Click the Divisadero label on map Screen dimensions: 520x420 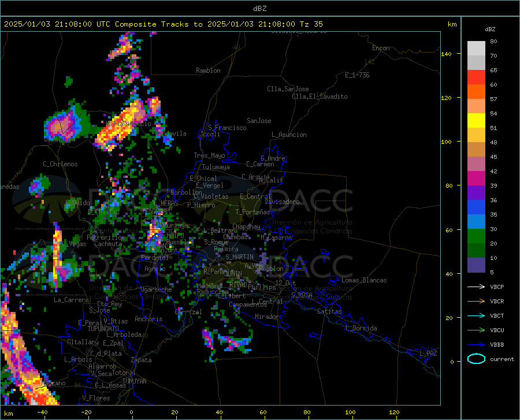pos(282,202)
